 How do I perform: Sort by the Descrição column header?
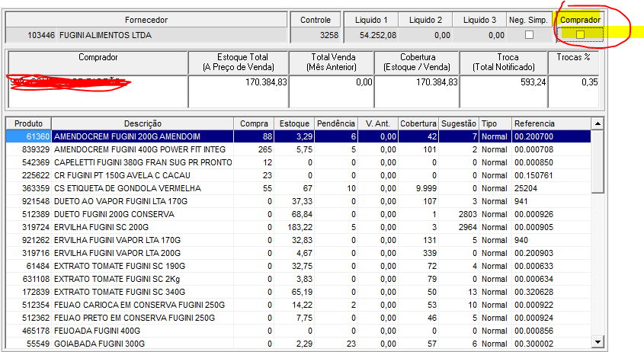143,123
